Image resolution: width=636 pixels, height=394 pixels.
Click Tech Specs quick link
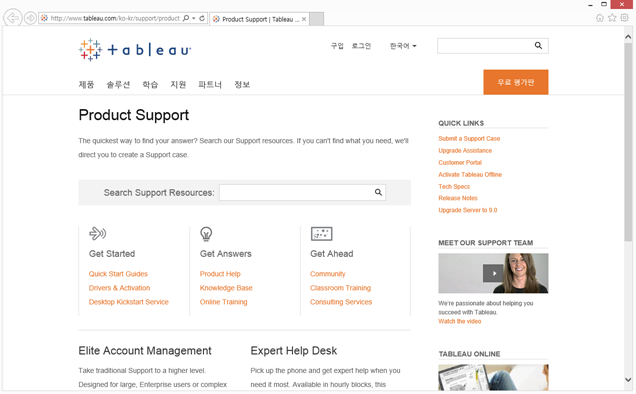point(454,186)
